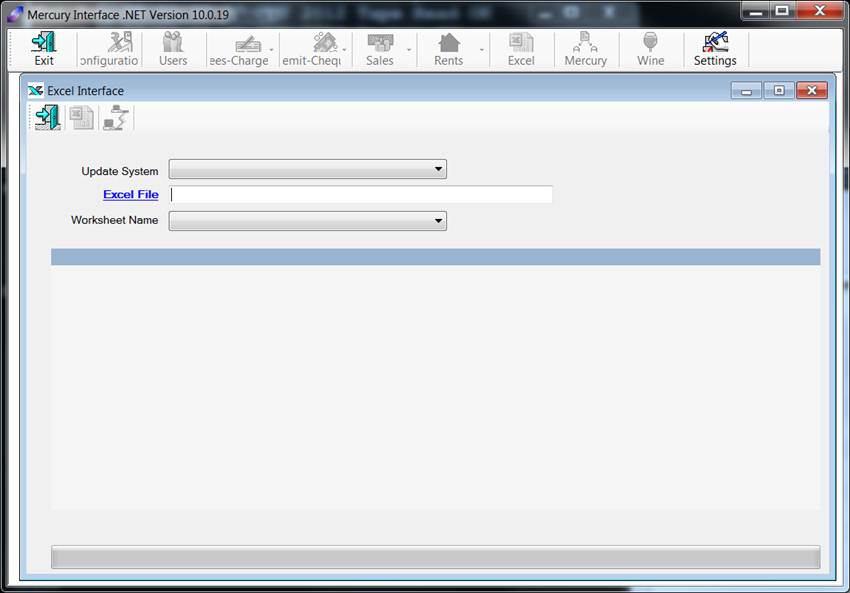Expand the Rents dropdown arrow
Image resolution: width=850 pixels, height=593 pixels.
482,50
